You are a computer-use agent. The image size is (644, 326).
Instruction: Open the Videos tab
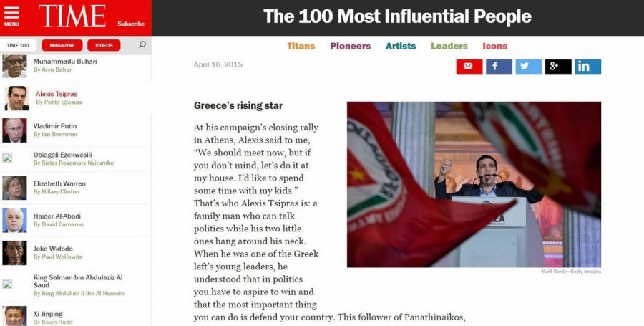[104, 45]
